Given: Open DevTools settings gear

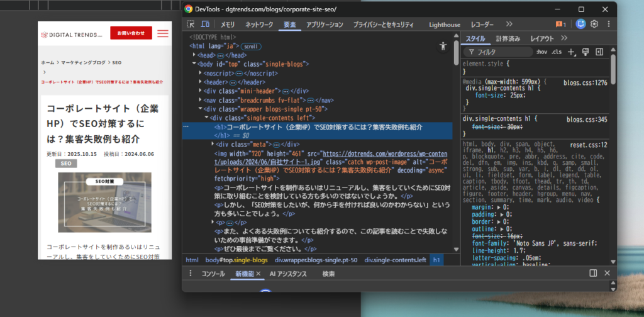Looking at the screenshot, I should pos(594,25).
